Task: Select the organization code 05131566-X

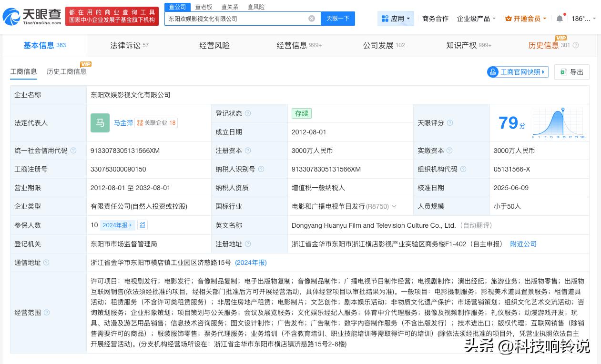Action: coord(512,169)
